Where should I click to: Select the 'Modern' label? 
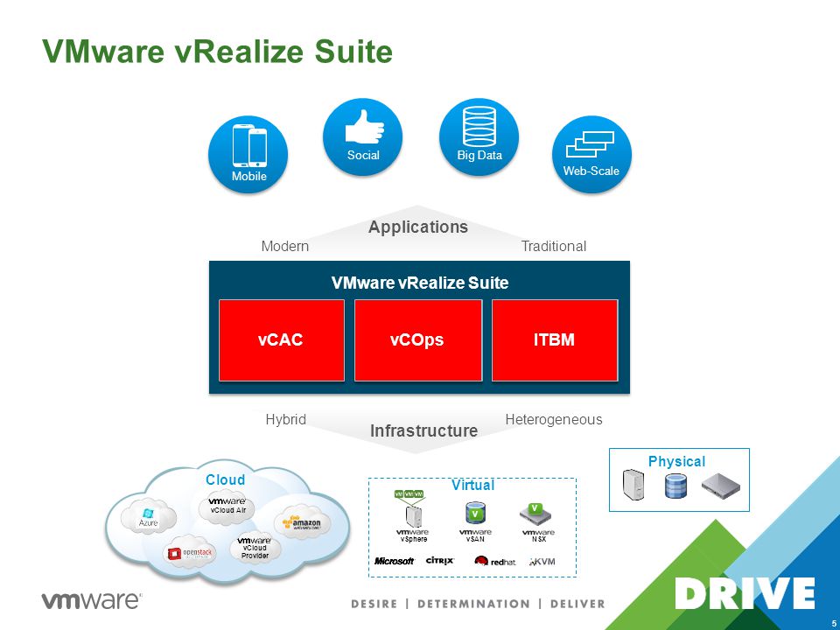click(285, 246)
